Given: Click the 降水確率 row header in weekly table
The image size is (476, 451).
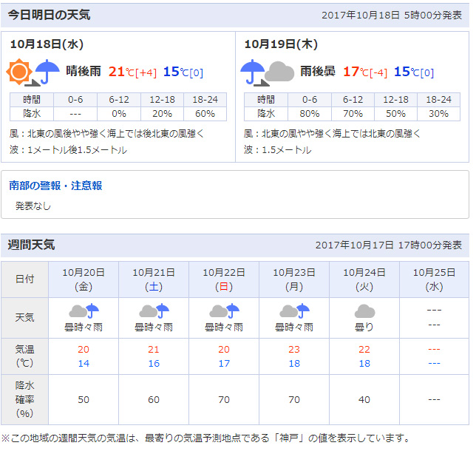Looking at the screenshot, I should (24, 399).
